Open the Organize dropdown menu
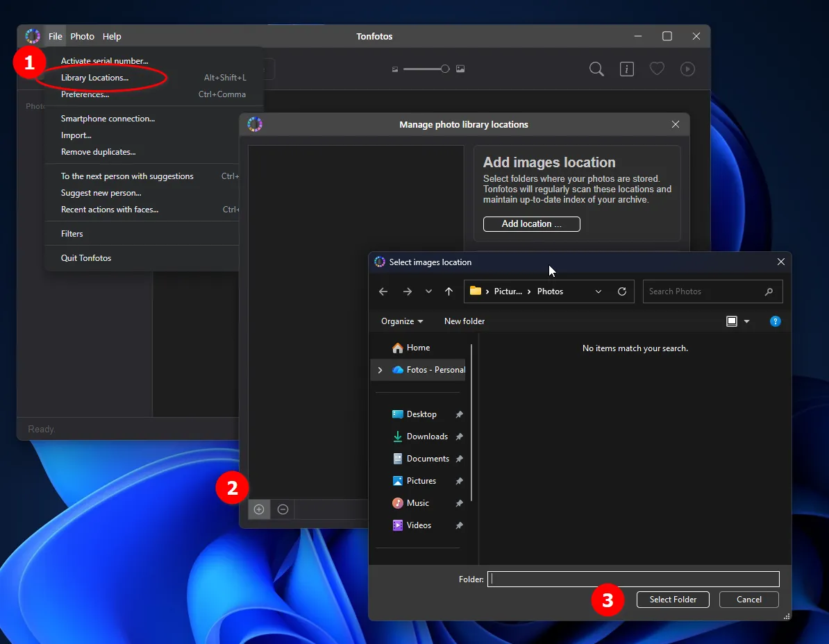 coord(402,321)
